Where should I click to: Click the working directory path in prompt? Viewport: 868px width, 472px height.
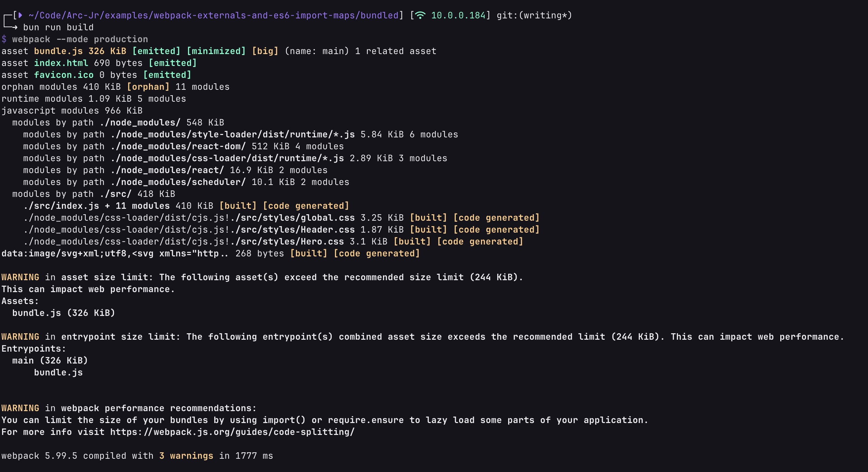tap(213, 15)
